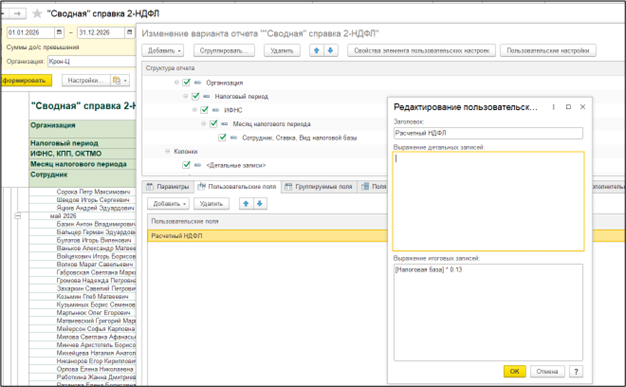Close the Редактирование dialog

582,107
